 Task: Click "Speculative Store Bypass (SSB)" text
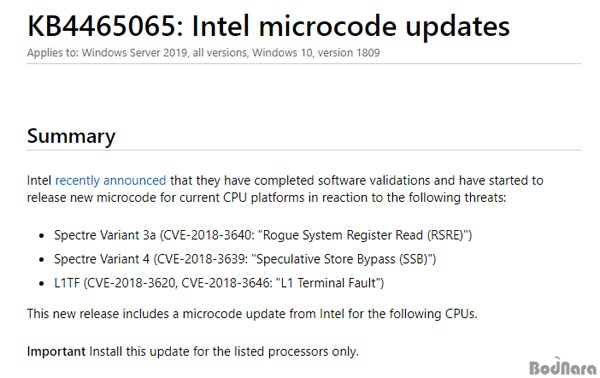point(342,259)
